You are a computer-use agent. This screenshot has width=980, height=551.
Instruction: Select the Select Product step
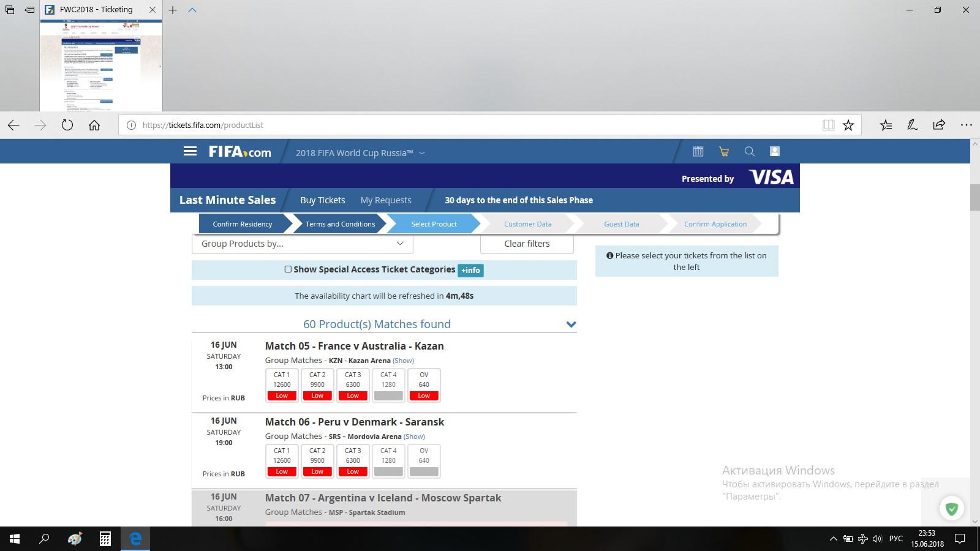tap(434, 224)
